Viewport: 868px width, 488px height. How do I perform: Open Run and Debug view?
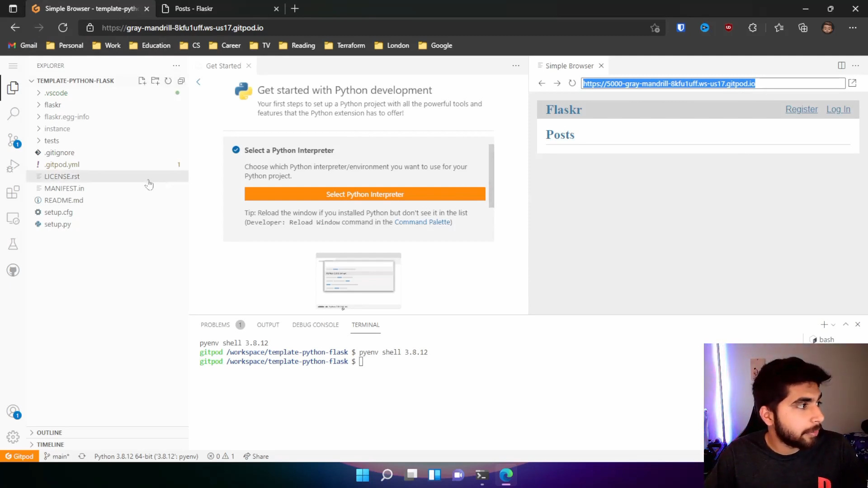(13, 166)
